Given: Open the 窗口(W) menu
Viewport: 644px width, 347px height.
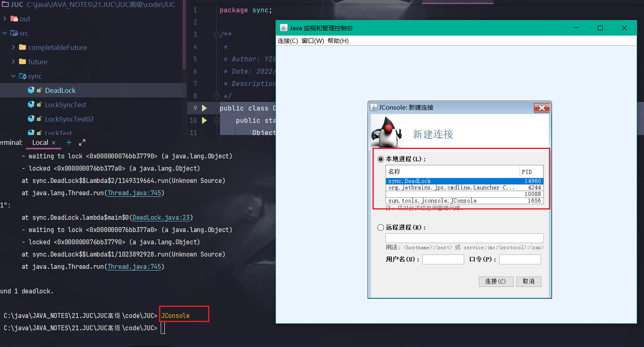Looking at the screenshot, I should point(313,41).
